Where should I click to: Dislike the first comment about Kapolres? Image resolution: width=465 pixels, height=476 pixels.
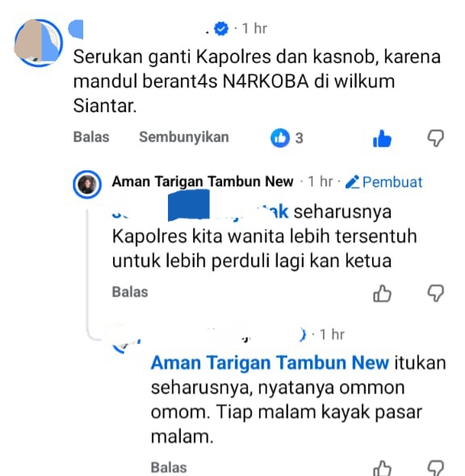pos(436,139)
